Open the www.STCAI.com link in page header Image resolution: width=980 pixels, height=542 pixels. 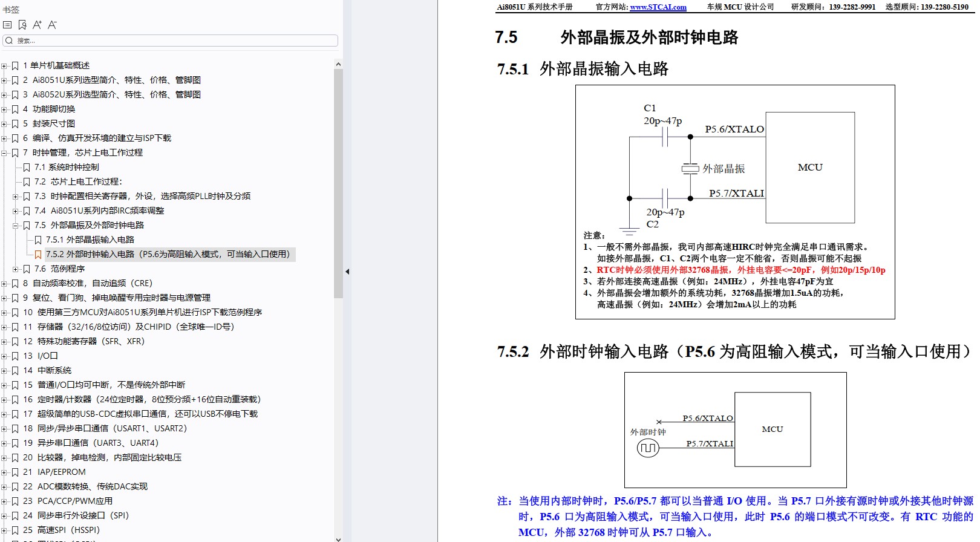[x=658, y=7]
